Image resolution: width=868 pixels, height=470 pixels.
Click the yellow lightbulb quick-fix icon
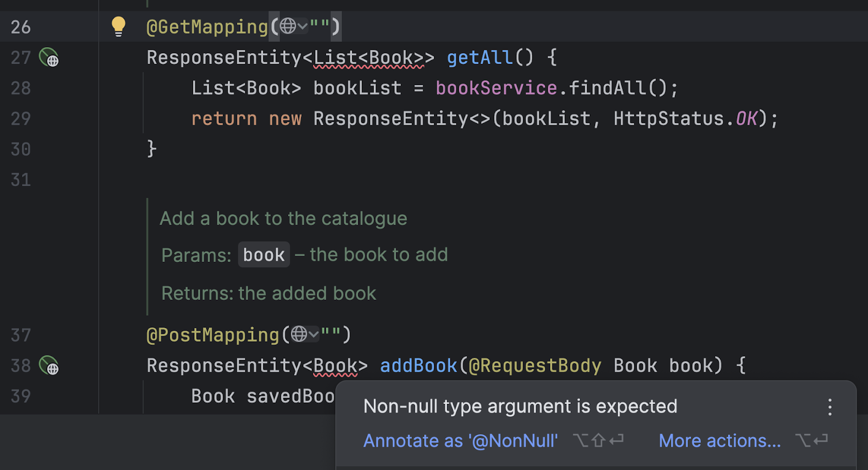(x=118, y=26)
